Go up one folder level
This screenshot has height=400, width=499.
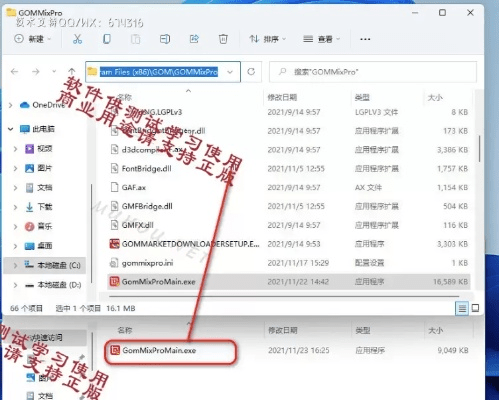[x=72, y=71]
